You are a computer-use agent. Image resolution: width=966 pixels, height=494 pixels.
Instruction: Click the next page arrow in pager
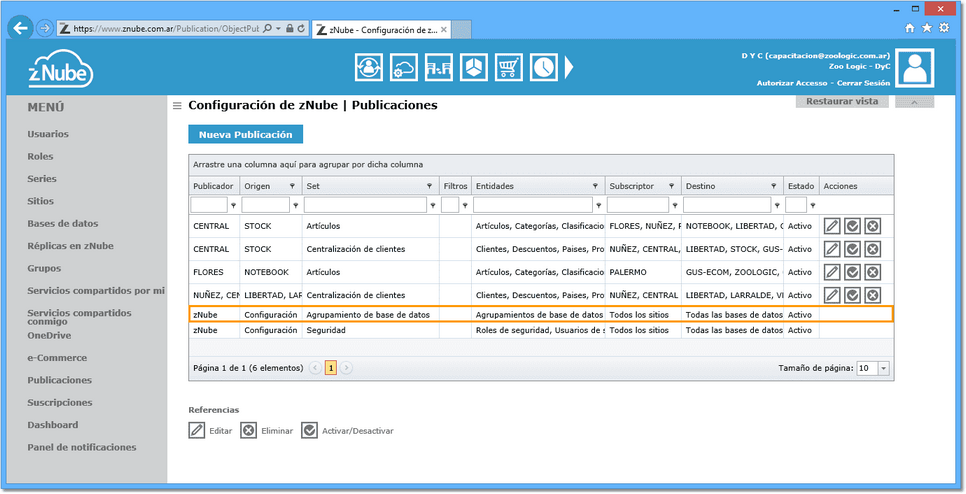click(346, 368)
